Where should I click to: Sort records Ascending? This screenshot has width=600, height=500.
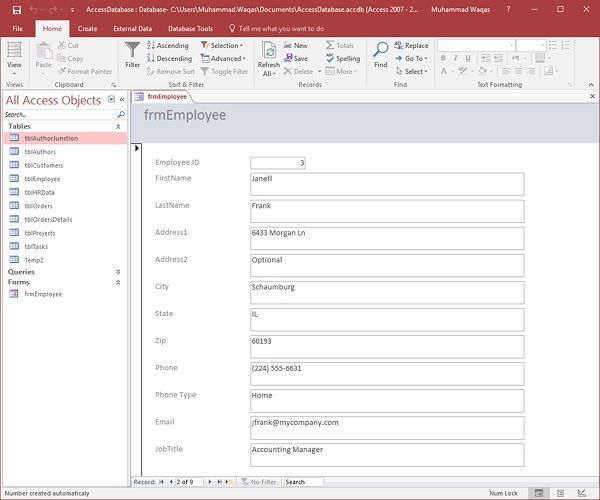pos(168,46)
